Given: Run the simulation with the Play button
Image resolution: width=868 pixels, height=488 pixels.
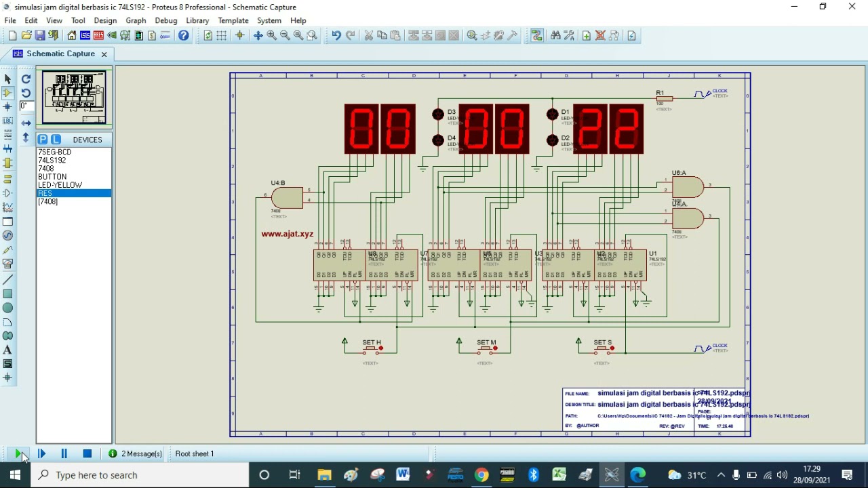Looking at the screenshot, I should 18,453.
